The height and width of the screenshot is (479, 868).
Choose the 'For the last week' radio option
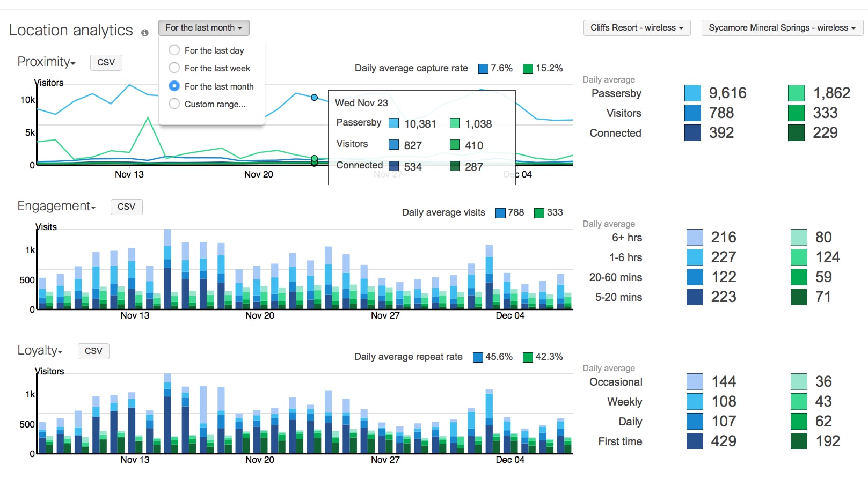point(174,68)
